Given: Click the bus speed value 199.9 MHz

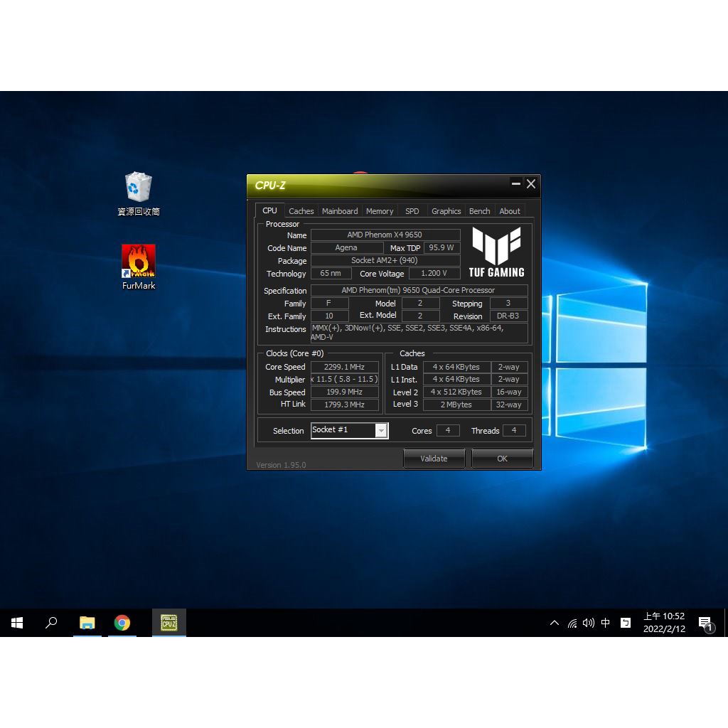Looking at the screenshot, I should pyautogui.click(x=345, y=392).
